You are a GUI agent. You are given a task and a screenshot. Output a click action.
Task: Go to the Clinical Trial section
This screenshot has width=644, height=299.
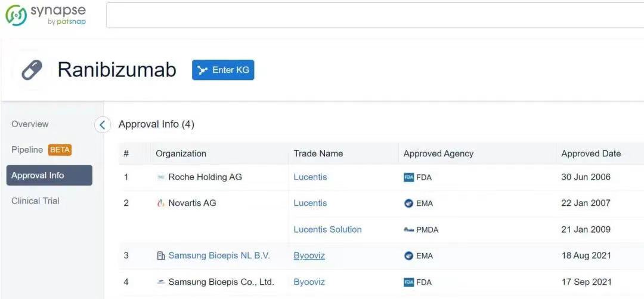point(35,201)
